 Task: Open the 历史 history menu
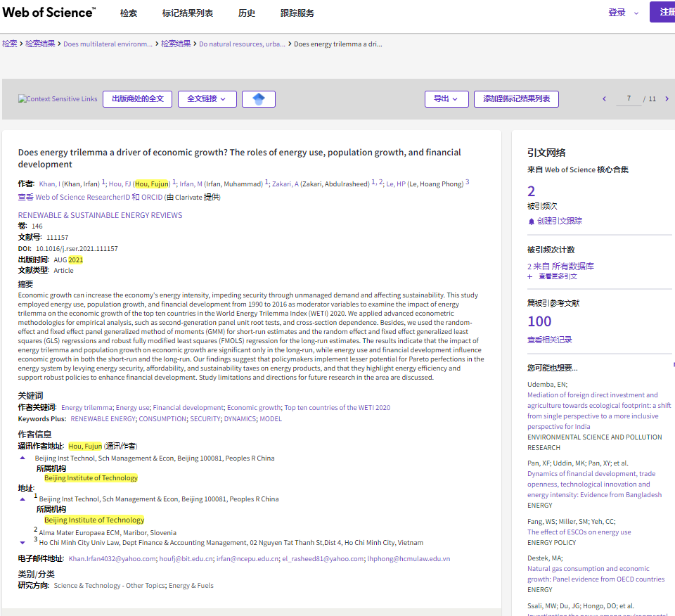246,13
